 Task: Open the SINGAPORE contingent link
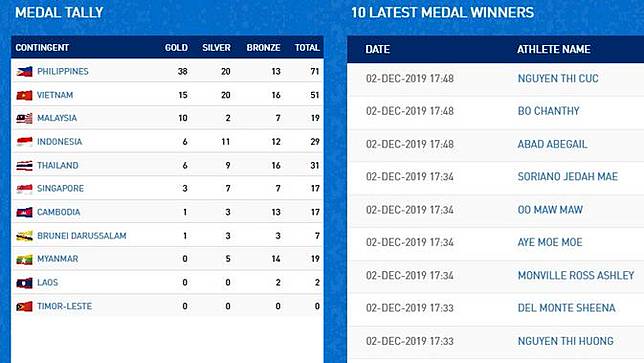coord(60,188)
